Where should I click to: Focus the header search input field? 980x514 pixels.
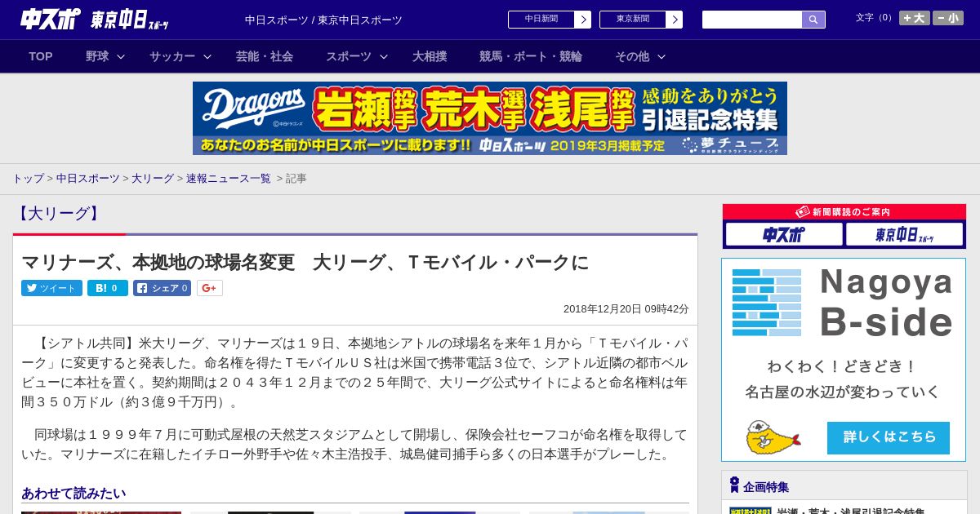(752, 20)
